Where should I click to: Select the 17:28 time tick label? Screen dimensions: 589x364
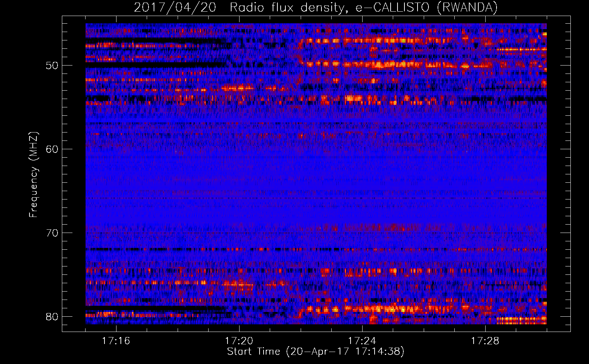[x=485, y=341]
